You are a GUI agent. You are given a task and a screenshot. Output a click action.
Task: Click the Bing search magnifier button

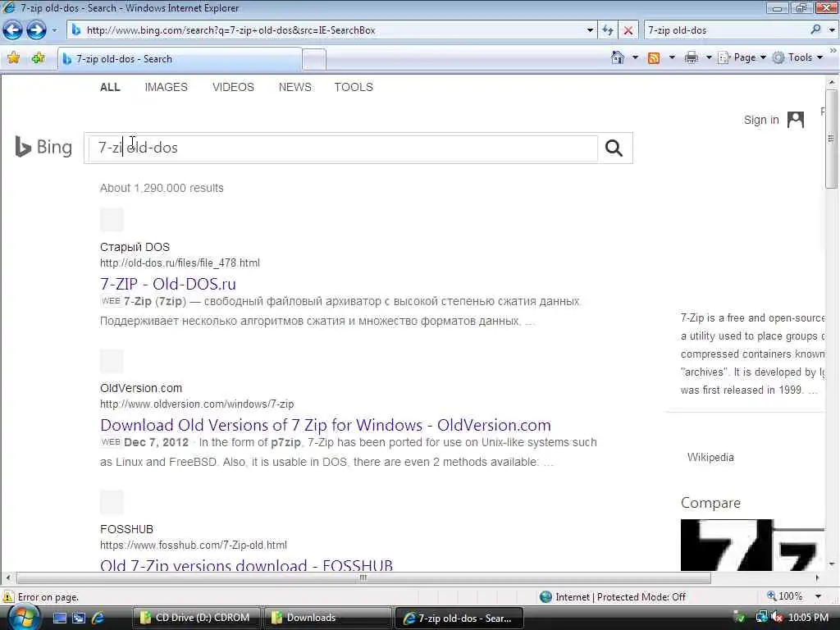pos(614,148)
